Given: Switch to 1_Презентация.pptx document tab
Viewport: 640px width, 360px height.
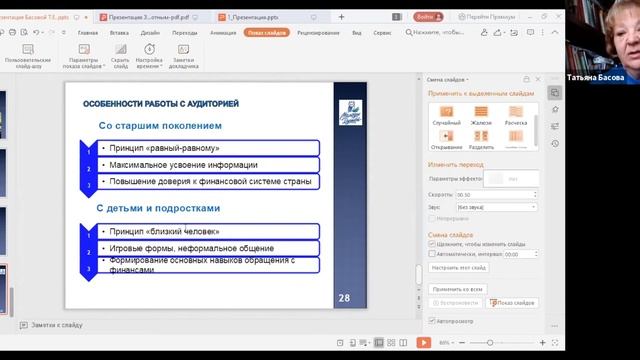Looking at the screenshot, I should pos(267,17).
